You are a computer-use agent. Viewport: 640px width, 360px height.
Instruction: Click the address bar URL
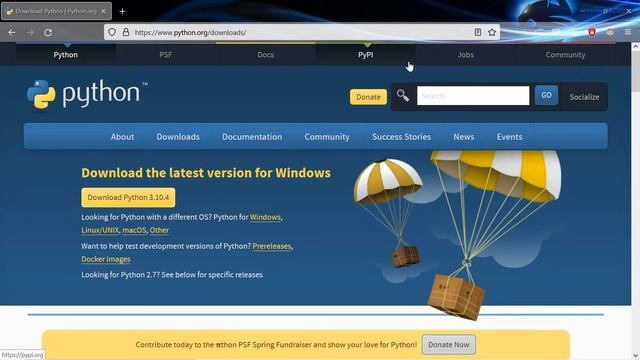(190, 32)
